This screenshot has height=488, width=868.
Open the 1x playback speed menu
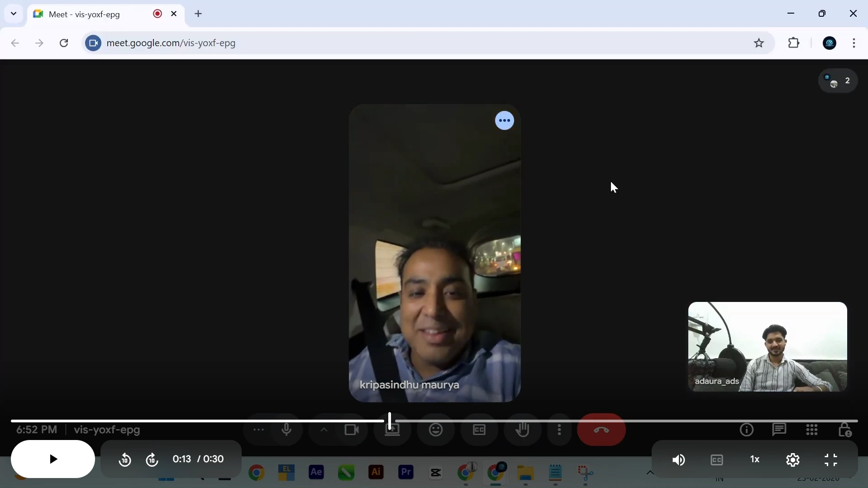(x=755, y=460)
